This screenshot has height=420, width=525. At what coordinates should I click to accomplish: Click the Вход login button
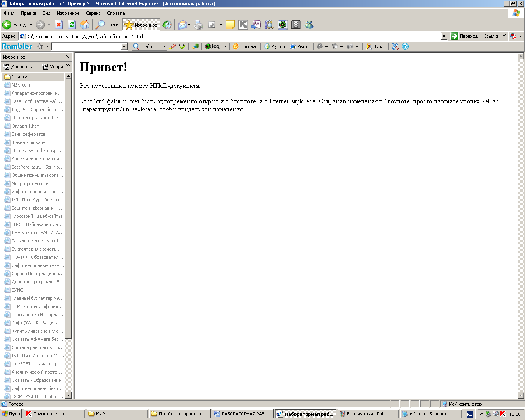(375, 46)
